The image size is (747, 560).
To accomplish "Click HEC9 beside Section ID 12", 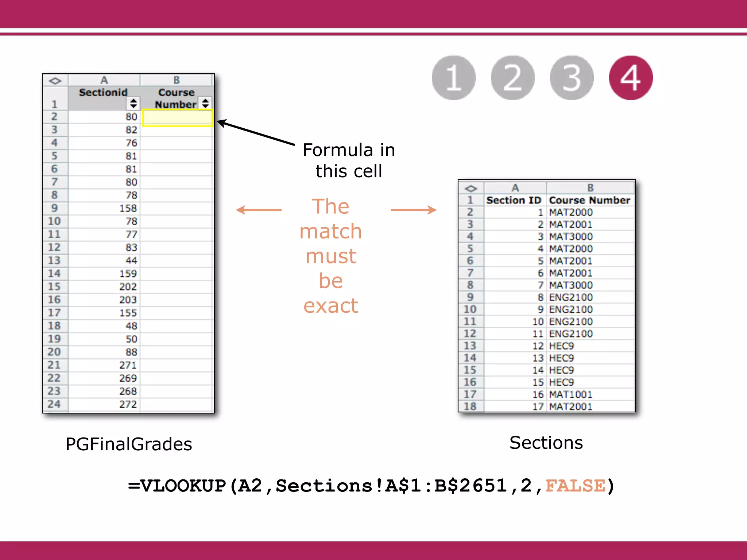I will (x=591, y=346).
